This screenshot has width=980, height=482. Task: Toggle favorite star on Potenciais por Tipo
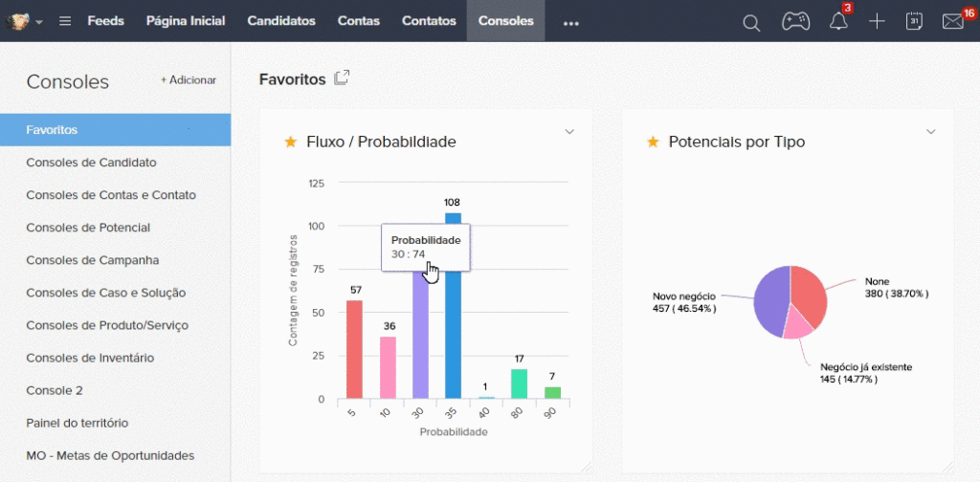[653, 142]
